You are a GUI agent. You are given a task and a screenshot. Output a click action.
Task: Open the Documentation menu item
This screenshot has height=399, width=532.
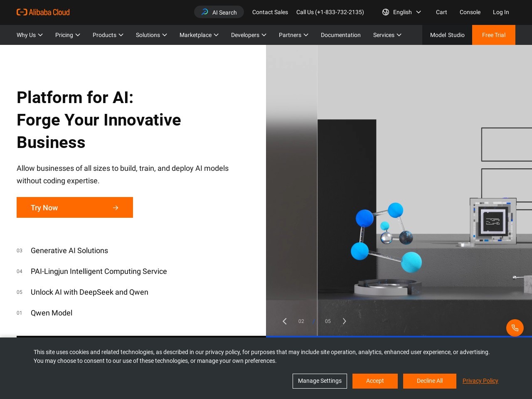pyautogui.click(x=341, y=35)
